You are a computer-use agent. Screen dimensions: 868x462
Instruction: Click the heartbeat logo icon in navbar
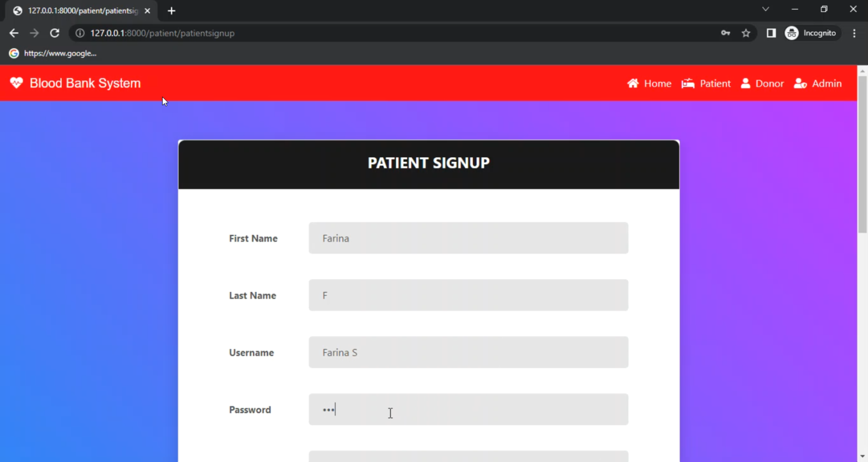[16, 83]
